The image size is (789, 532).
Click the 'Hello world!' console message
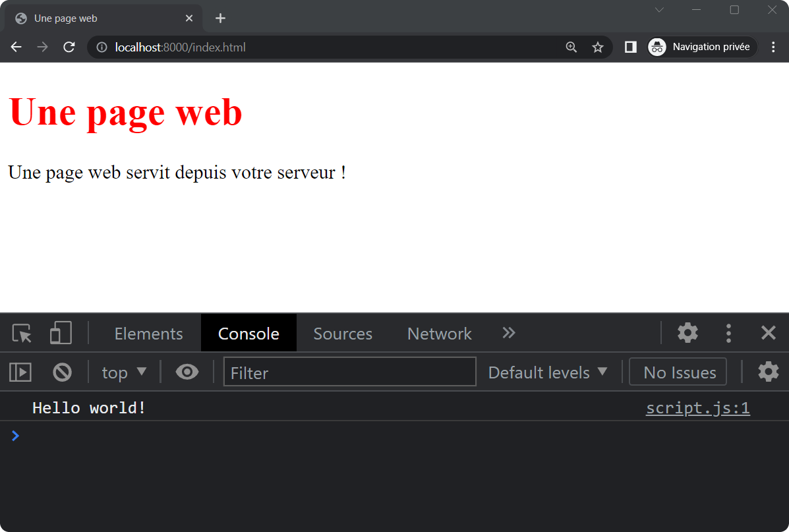click(x=89, y=407)
